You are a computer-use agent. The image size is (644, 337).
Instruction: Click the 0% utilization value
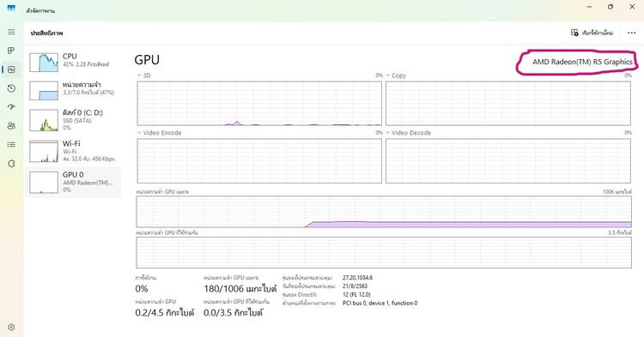click(142, 289)
